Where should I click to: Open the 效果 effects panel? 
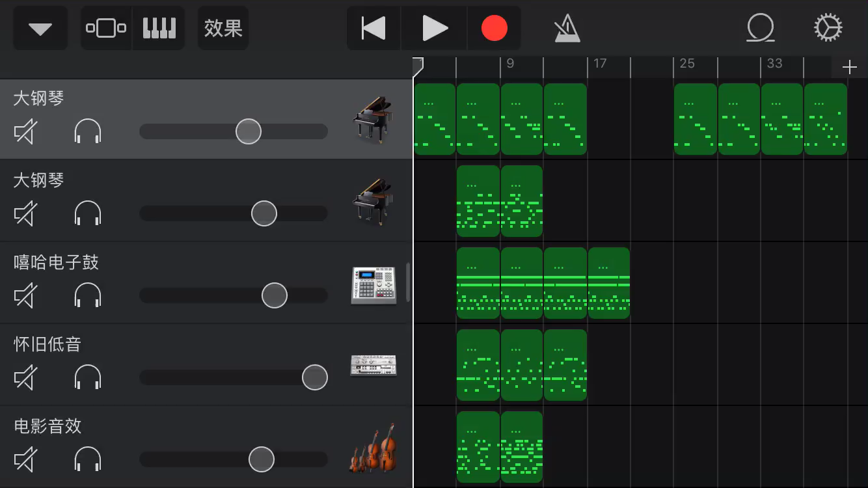223,29
